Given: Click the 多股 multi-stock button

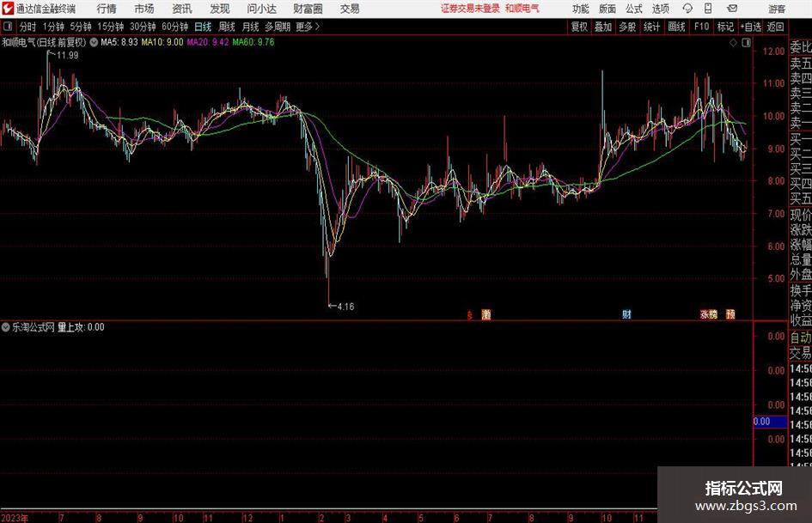Looking at the screenshot, I should pyautogui.click(x=627, y=27).
